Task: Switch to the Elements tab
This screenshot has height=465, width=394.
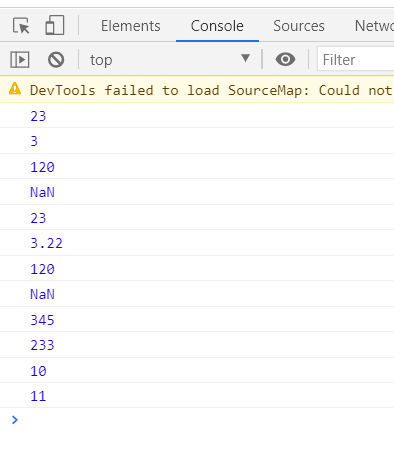Action: coord(131,26)
